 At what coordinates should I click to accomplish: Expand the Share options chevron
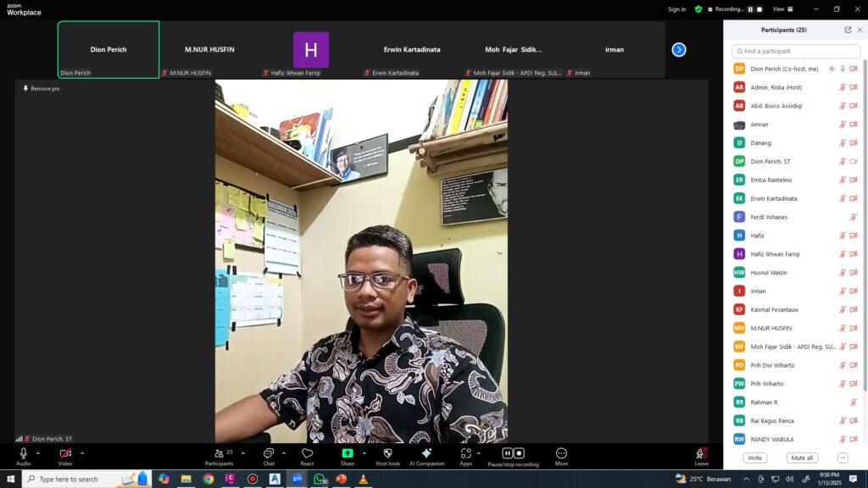[364, 453]
